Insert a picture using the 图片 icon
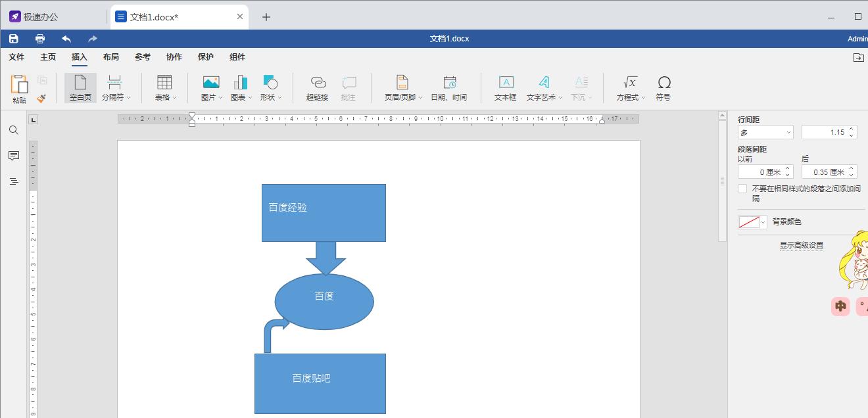 pos(209,86)
